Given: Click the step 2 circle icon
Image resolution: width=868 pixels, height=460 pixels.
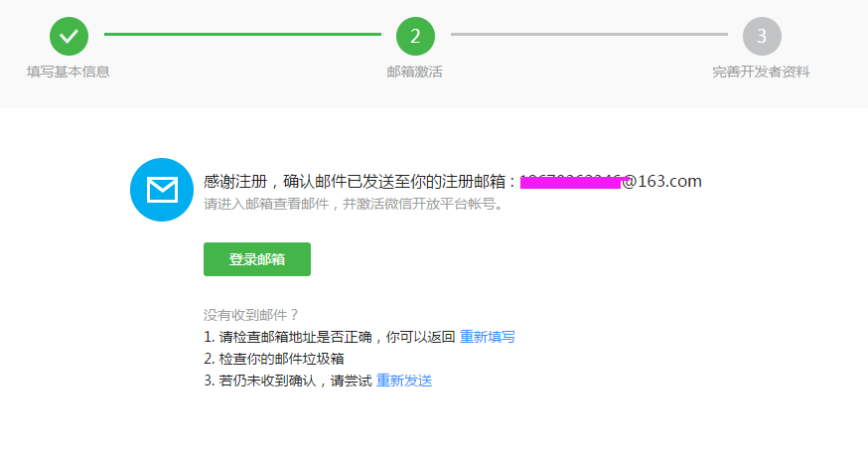Looking at the screenshot, I should (x=415, y=36).
